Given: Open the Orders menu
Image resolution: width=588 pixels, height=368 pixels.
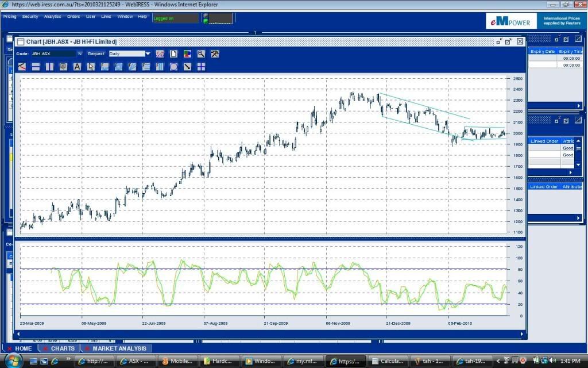Looking at the screenshot, I should coord(73,17).
